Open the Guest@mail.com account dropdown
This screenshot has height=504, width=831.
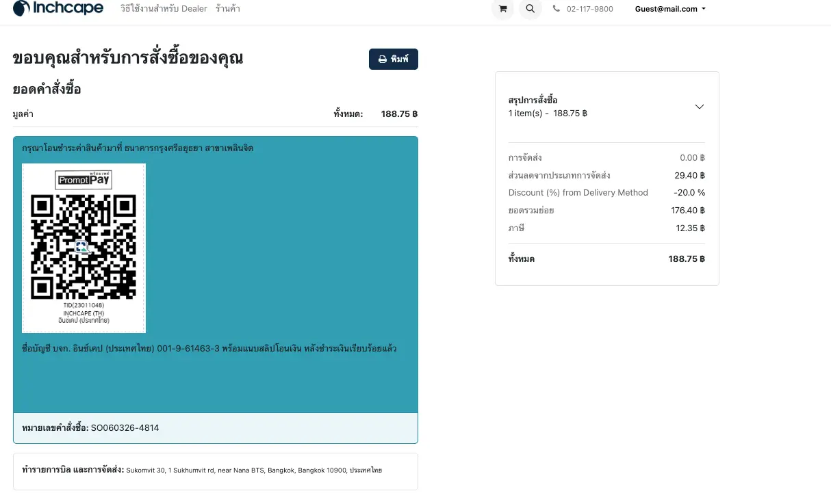(x=669, y=9)
